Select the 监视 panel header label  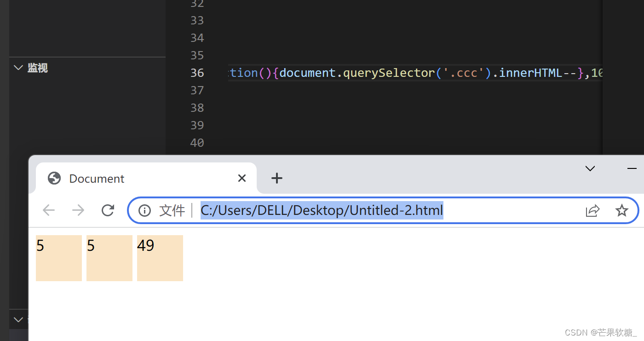37,68
